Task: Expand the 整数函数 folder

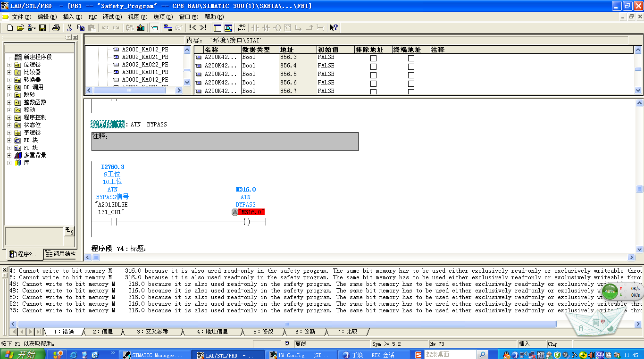Action: pos(9,102)
